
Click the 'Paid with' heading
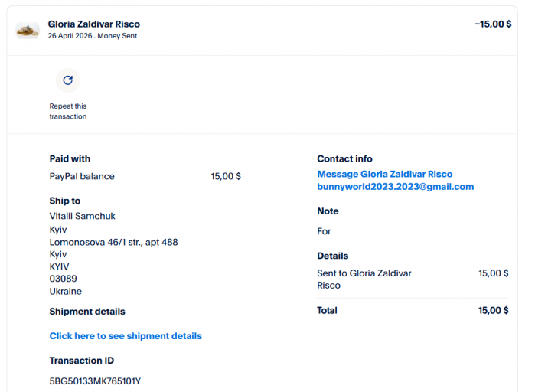(70, 159)
